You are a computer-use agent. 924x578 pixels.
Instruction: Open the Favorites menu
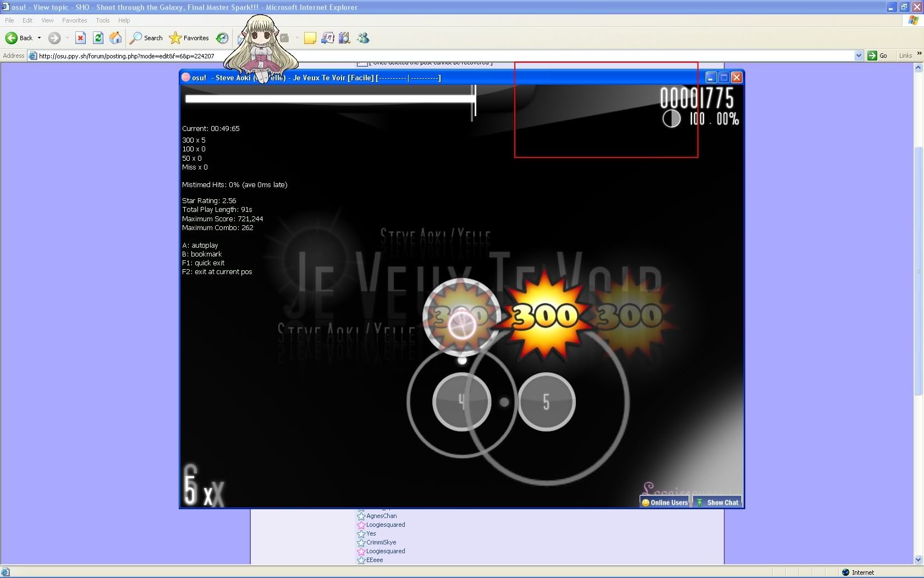pos(74,20)
